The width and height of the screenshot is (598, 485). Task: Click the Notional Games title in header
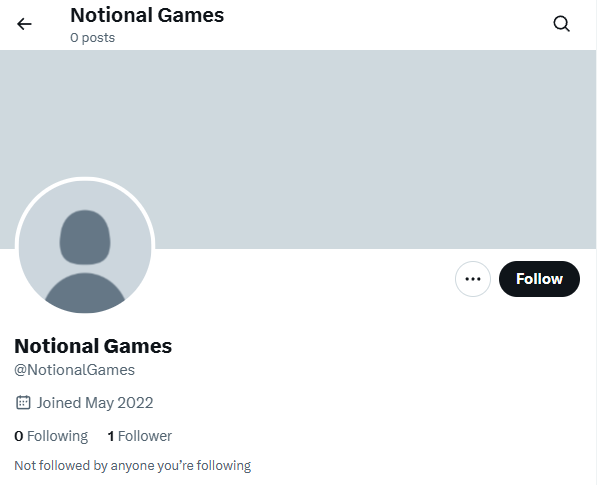click(x=147, y=15)
